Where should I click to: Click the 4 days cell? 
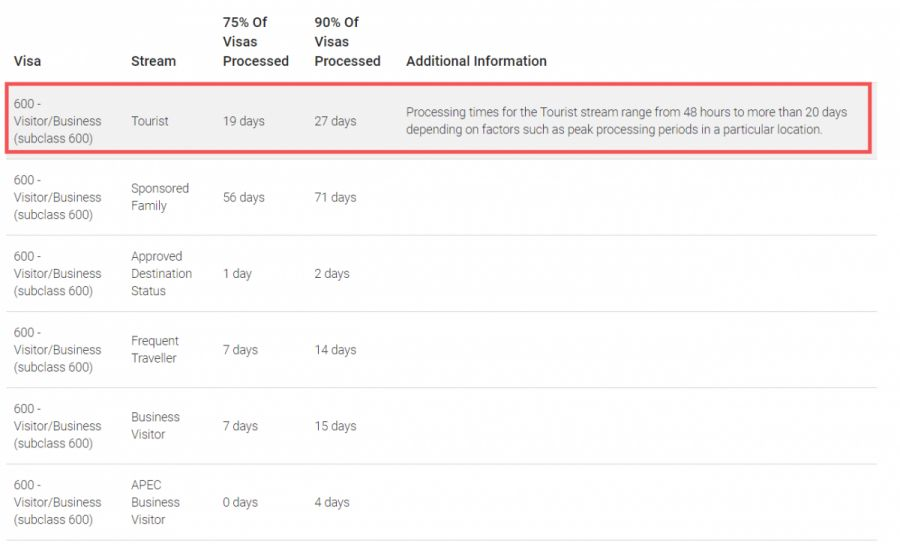coord(332,502)
